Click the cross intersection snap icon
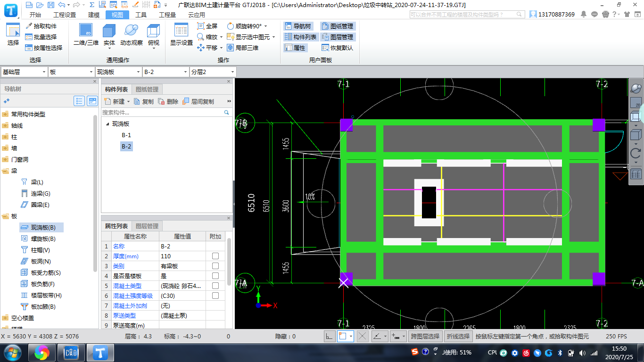Screen dimensions: 644x362 [362, 336]
